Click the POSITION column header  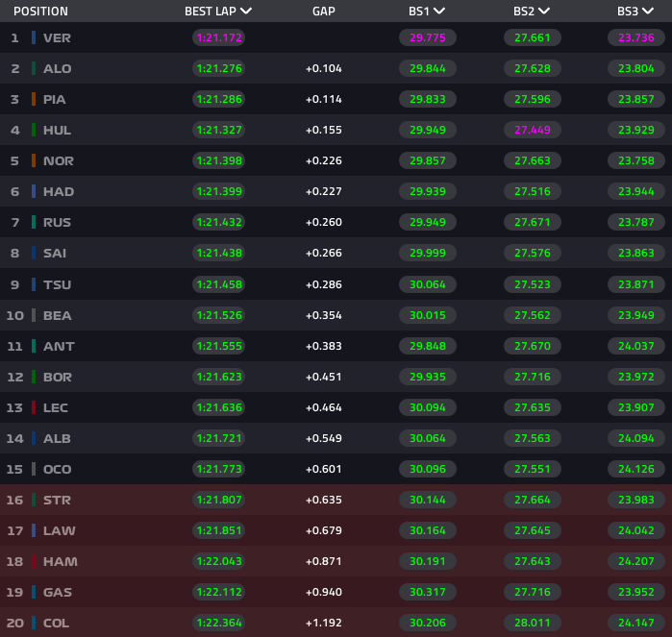(x=40, y=12)
